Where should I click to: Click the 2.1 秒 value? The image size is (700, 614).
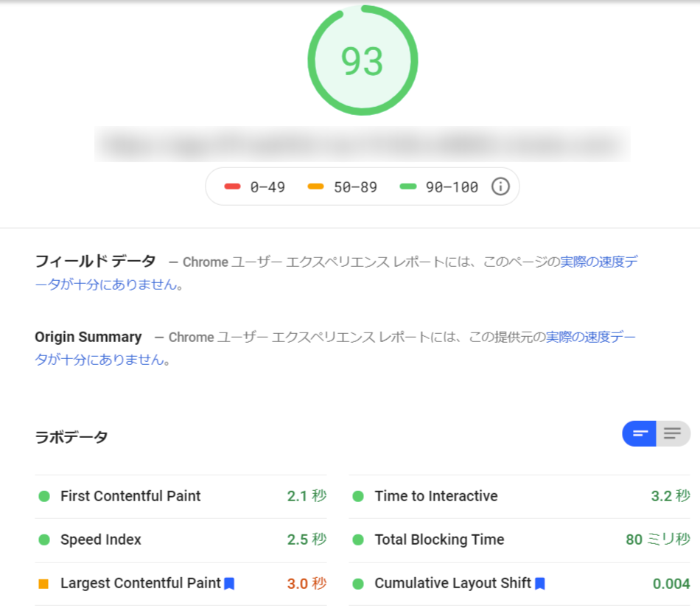[x=307, y=496]
